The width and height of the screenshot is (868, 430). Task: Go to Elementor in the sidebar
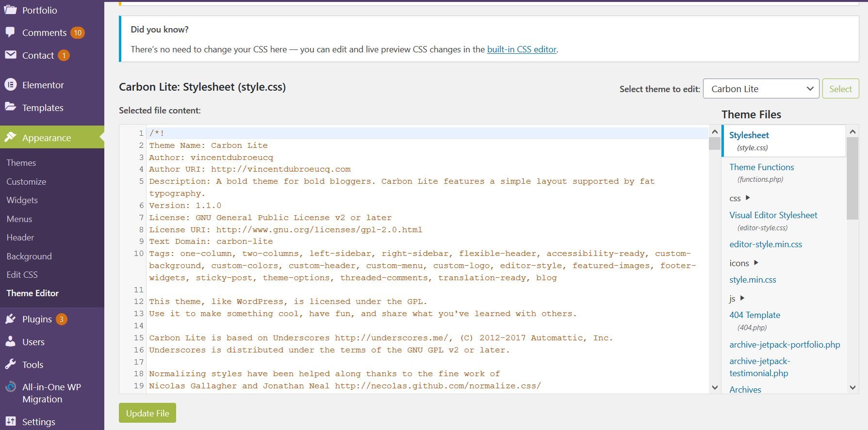tap(43, 85)
